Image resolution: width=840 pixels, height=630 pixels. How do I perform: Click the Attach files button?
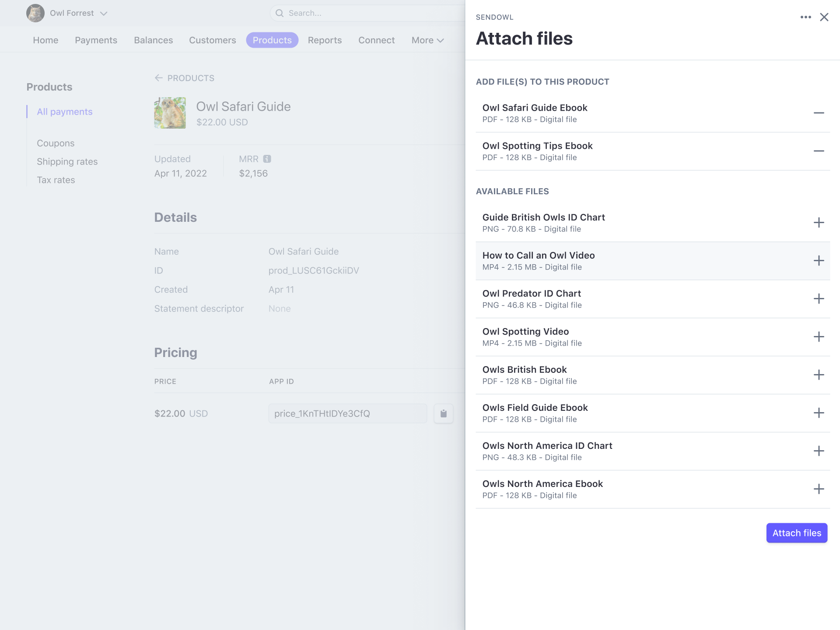(796, 533)
